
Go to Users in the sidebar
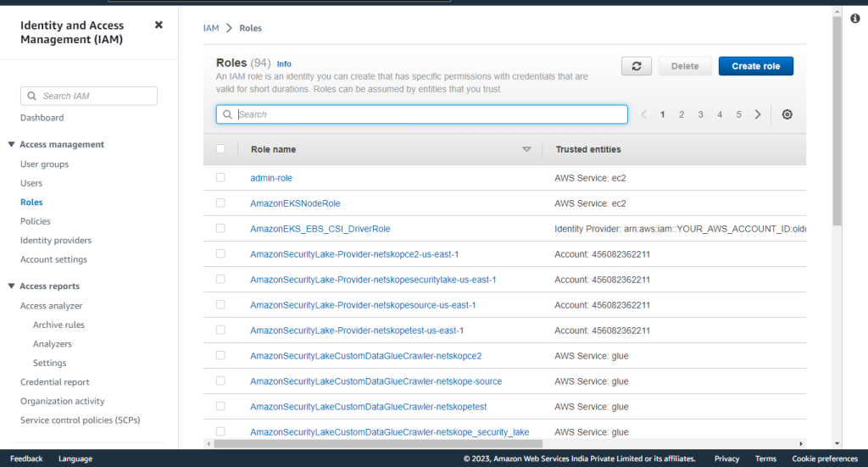31,183
